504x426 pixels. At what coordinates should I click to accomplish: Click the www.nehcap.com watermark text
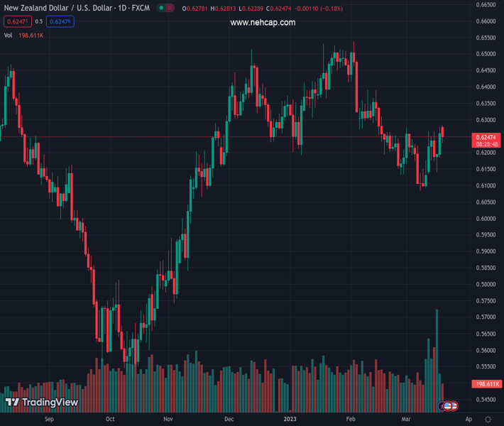coord(263,23)
